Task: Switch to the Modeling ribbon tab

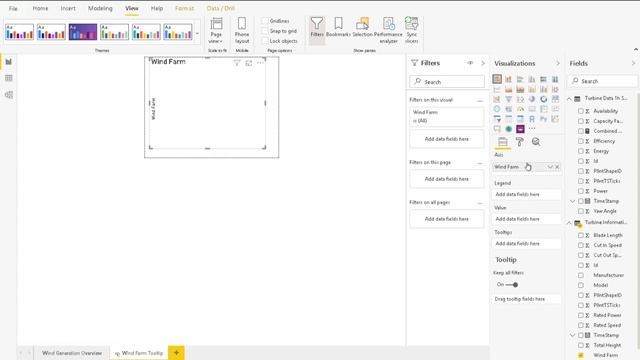Action: [x=100, y=8]
